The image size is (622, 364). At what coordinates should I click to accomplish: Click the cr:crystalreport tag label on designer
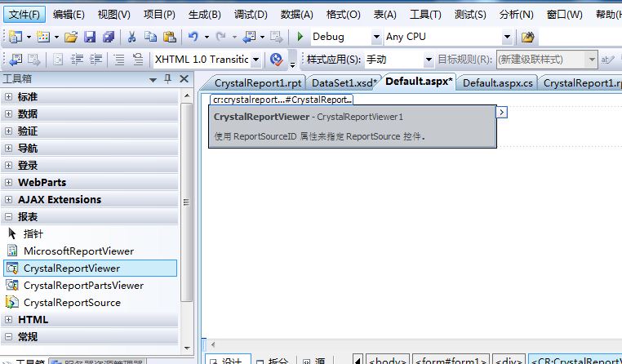(x=282, y=100)
